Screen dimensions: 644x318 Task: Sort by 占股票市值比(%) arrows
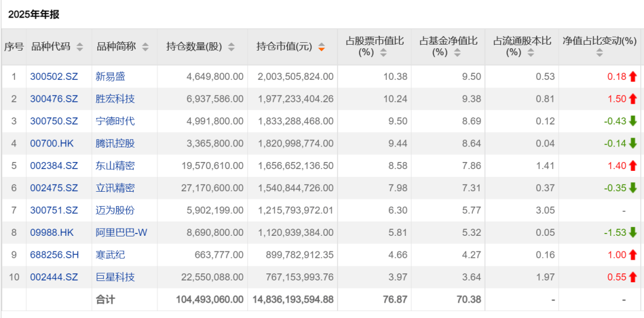[x=383, y=52]
